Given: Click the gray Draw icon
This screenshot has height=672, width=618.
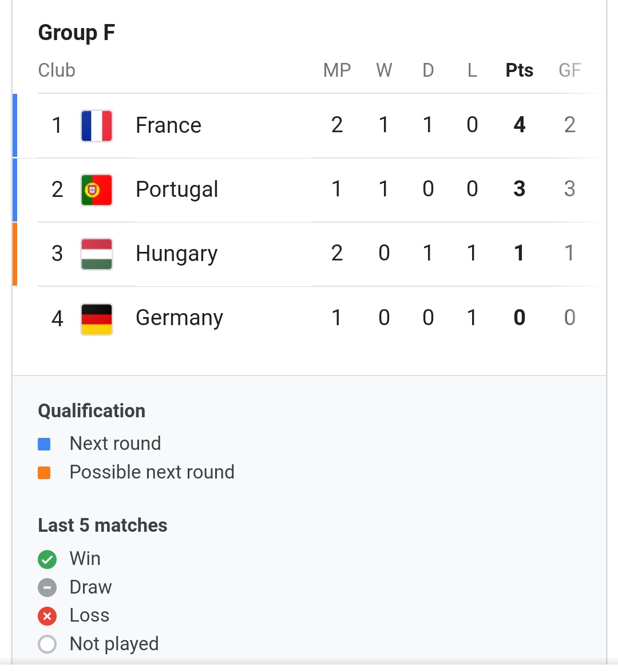Looking at the screenshot, I should [47, 587].
